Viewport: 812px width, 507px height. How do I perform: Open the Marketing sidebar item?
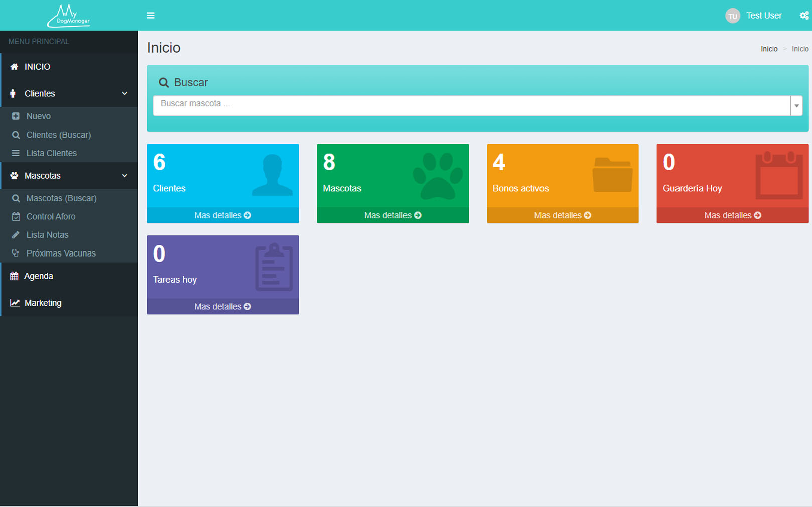click(x=43, y=303)
